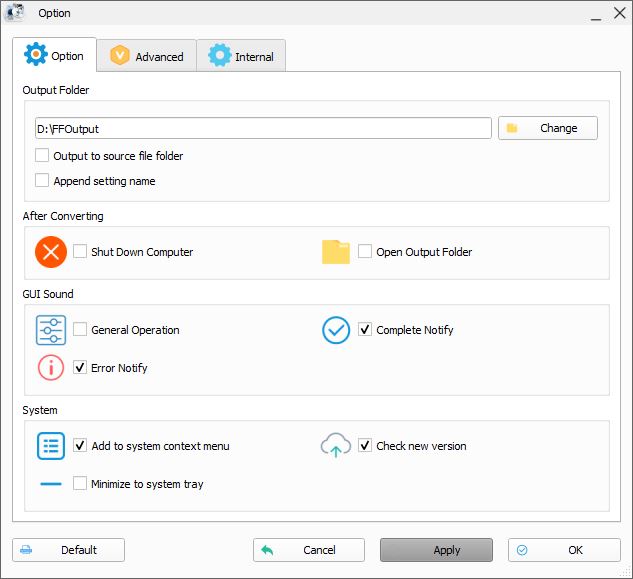Restore settings with the Default button
Viewport: 633px width, 579px height.
68,550
